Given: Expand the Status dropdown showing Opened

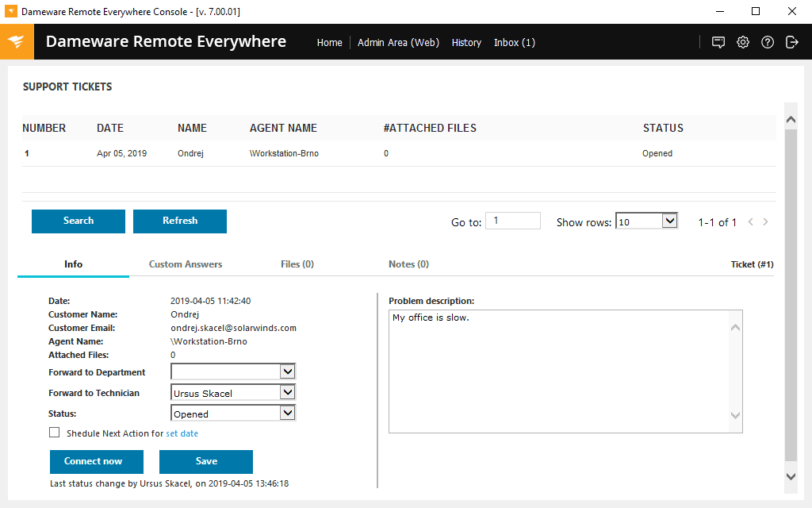Looking at the screenshot, I should tap(289, 413).
